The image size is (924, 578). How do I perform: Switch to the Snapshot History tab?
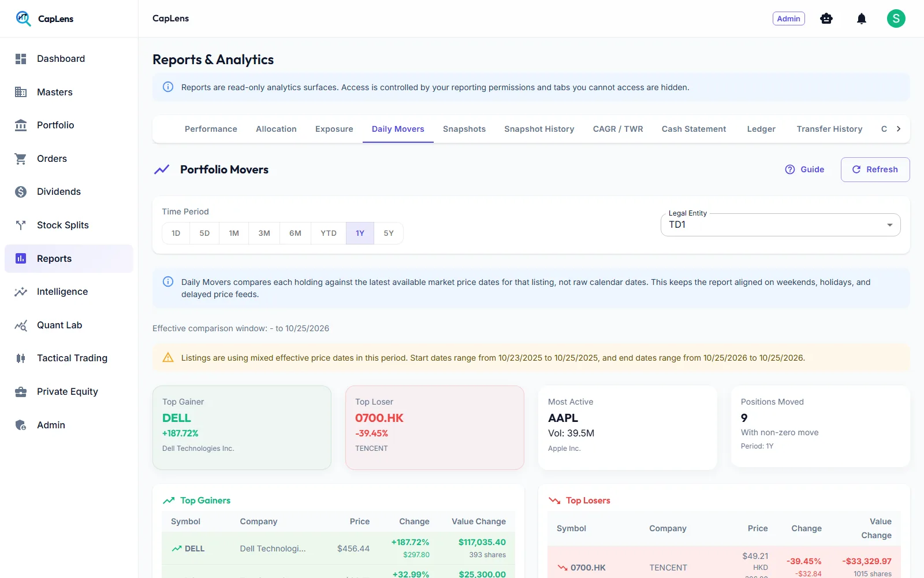click(x=539, y=129)
